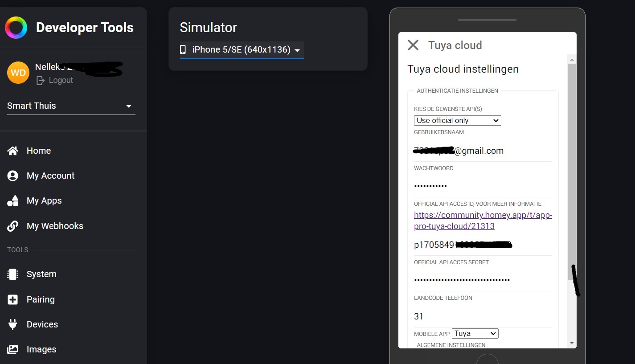Click the scrollbar down arrow in simulator
Image resolution: width=635 pixels, height=364 pixels.
572,343
